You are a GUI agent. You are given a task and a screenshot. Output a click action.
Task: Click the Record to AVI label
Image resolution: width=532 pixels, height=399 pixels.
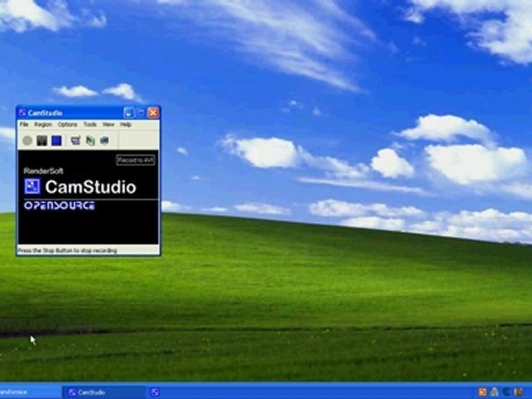pyautogui.click(x=136, y=160)
